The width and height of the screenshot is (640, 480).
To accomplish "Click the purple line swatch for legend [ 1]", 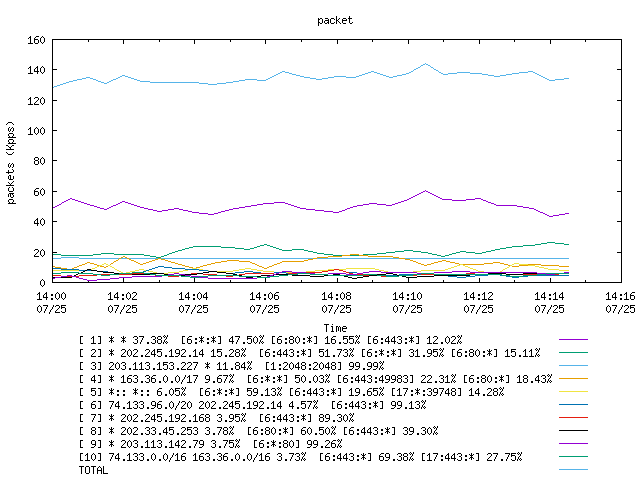I will pos(573,340).
